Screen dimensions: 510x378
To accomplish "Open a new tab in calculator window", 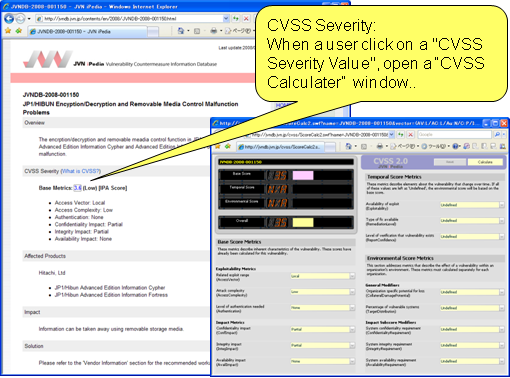I will [330, 147].
